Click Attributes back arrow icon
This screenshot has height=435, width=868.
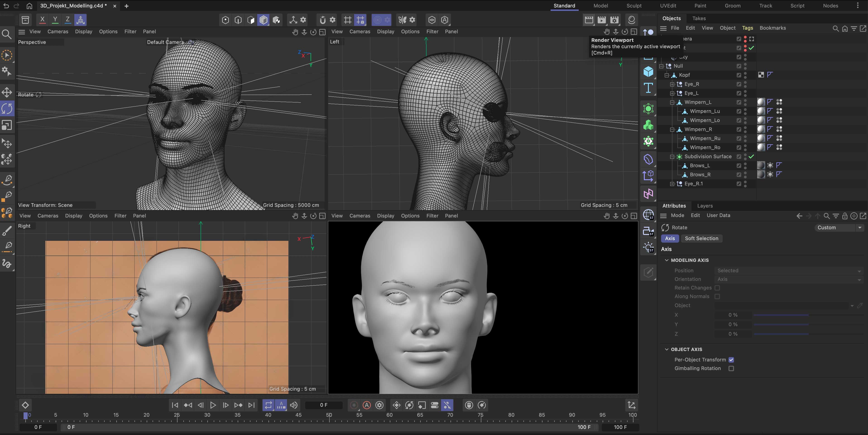click(x=799, y=216)
